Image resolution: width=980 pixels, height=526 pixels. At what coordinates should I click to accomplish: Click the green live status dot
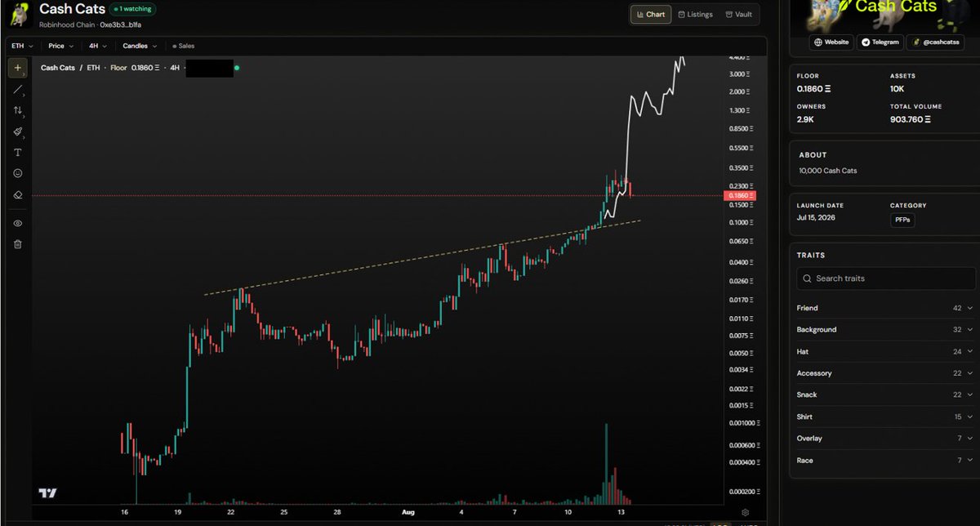(x=237, y=69)
